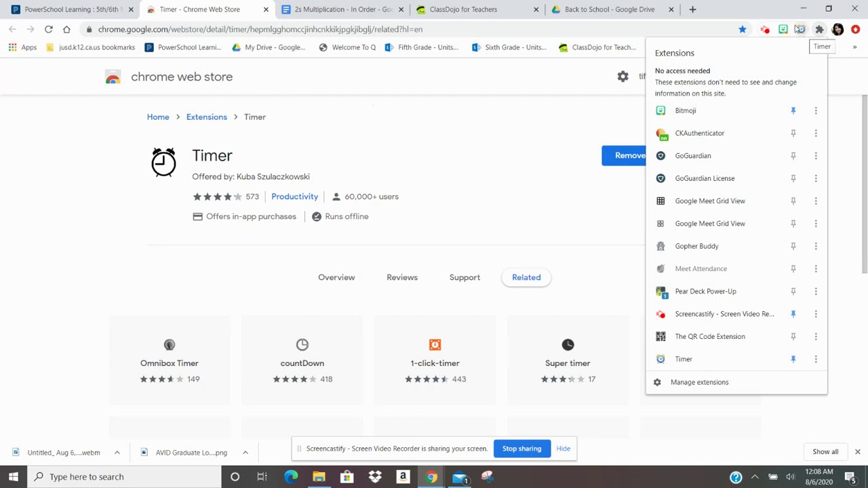This screenshot has width=868, height=488.
Task: Open Super timer related extension
Action: [568, 361]
